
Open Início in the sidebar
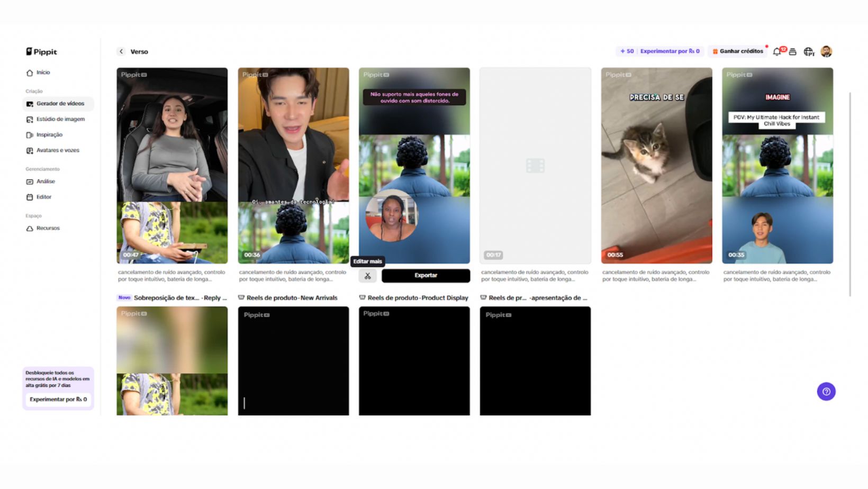(43, 73)
